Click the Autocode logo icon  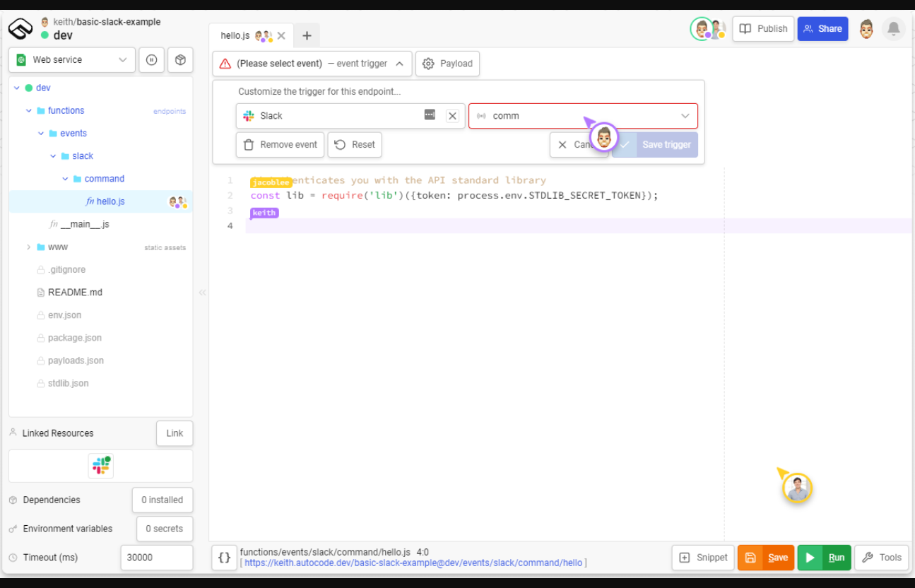[x=20, y=29]
